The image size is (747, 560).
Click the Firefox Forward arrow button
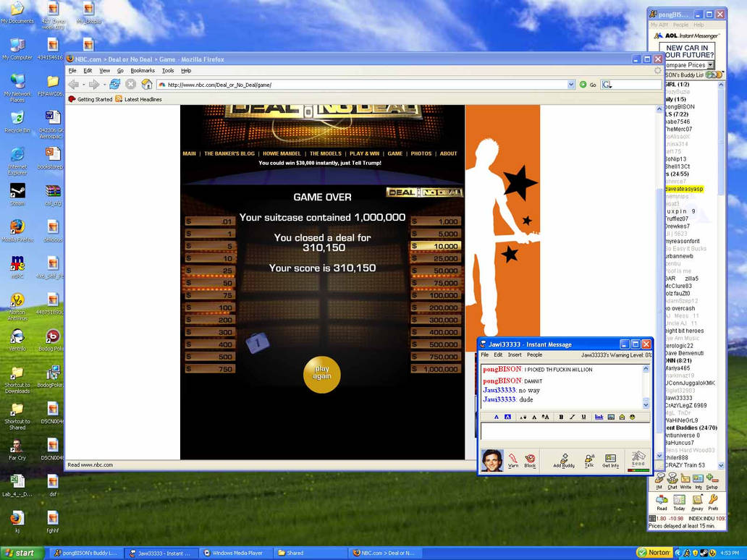[94, 84]
